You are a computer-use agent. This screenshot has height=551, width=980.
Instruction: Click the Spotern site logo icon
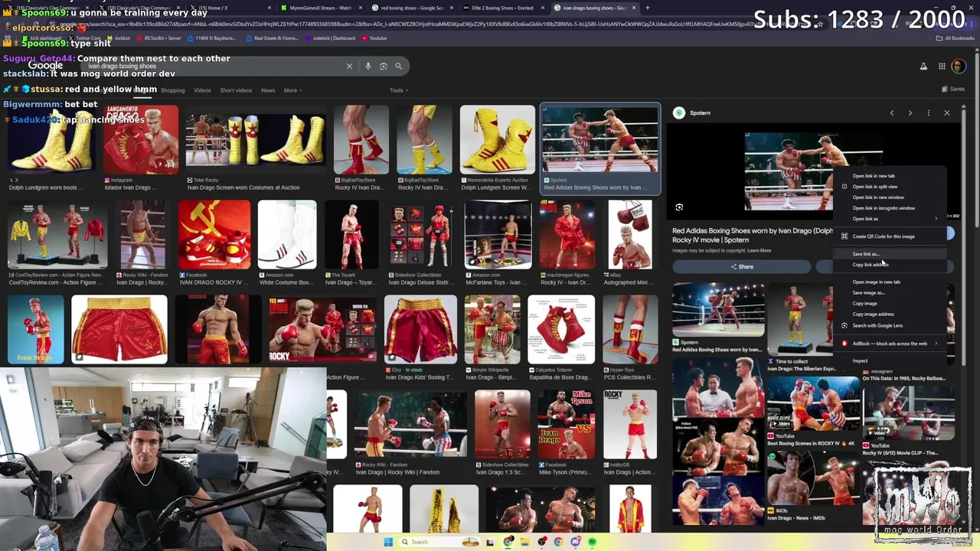pos(679,113)
